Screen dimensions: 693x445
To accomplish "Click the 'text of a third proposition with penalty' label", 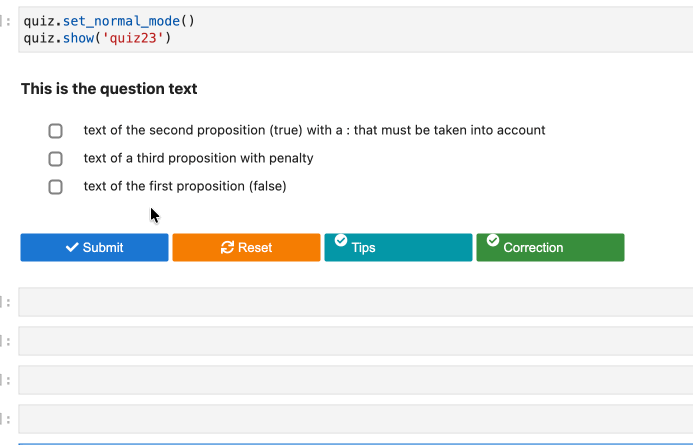I will (x=198, y=158).
